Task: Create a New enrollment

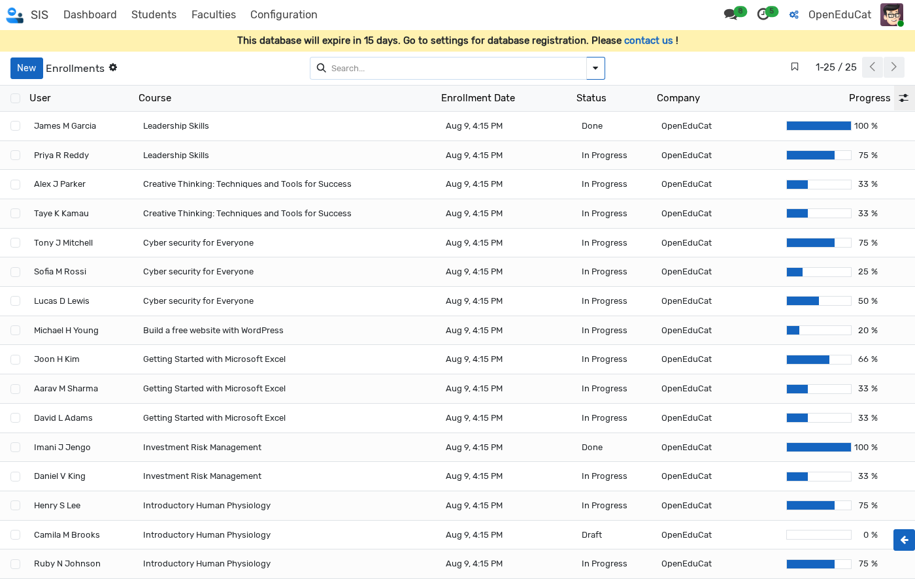Action: (x=27, y=68)
